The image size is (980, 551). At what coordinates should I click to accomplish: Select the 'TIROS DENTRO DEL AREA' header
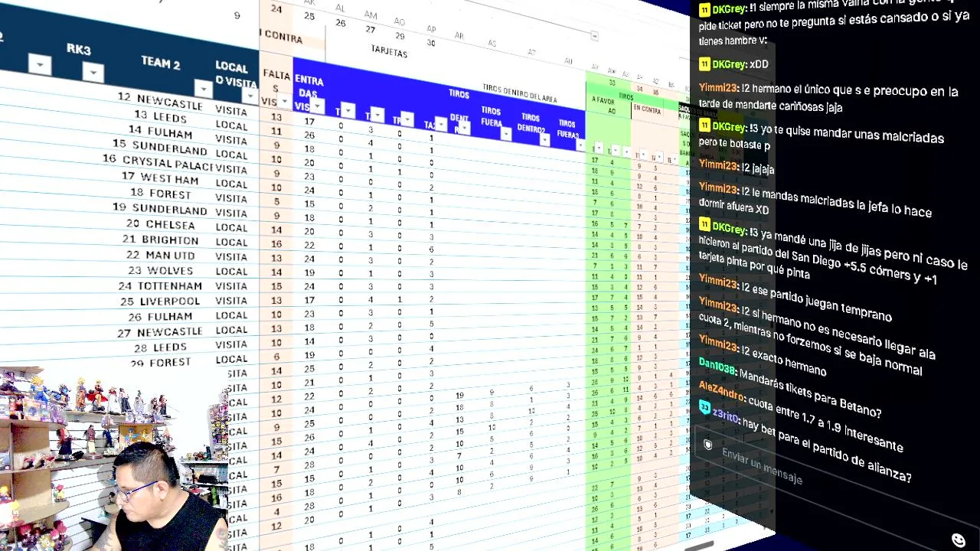(x=519, y=93)
